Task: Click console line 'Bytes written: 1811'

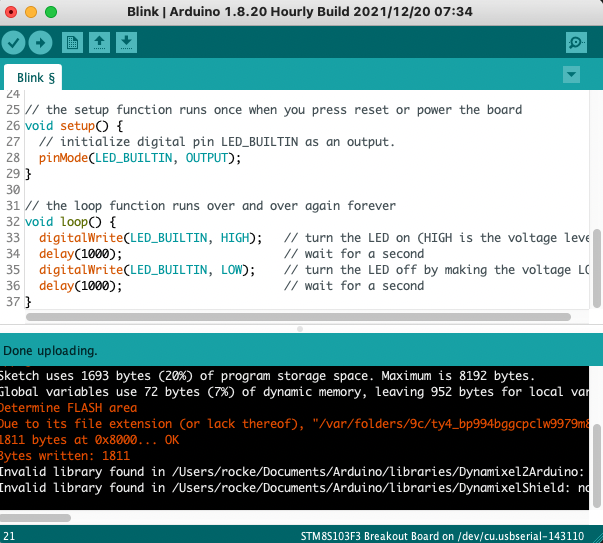Action: [65, 456]
